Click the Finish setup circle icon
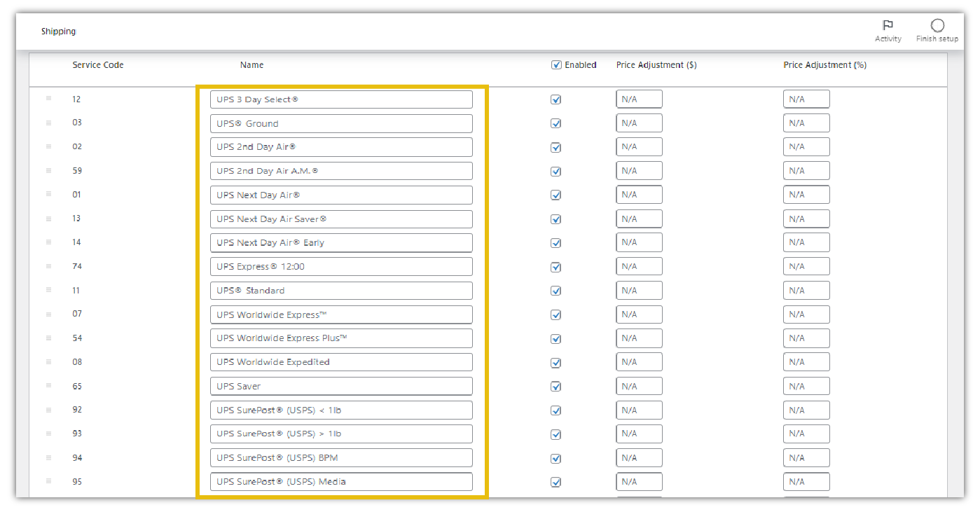 (x=937, y=25)
